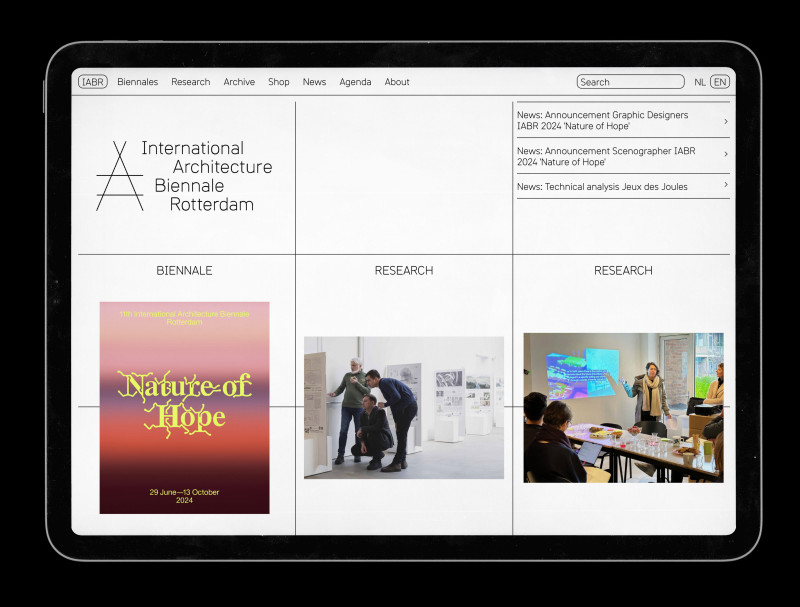800x607 pixels.
Task: Open Technical analysis Jeux des Joules news
Action: tap(623, 187)
